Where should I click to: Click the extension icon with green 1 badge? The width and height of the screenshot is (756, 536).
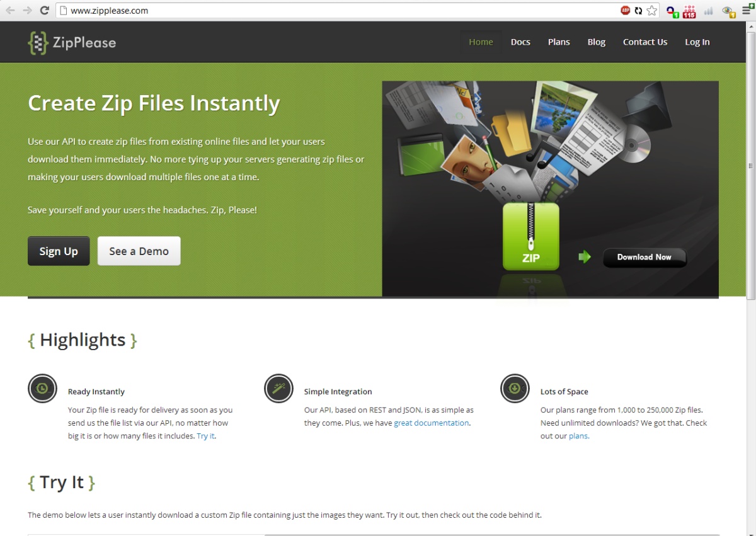tap(672, 11)
